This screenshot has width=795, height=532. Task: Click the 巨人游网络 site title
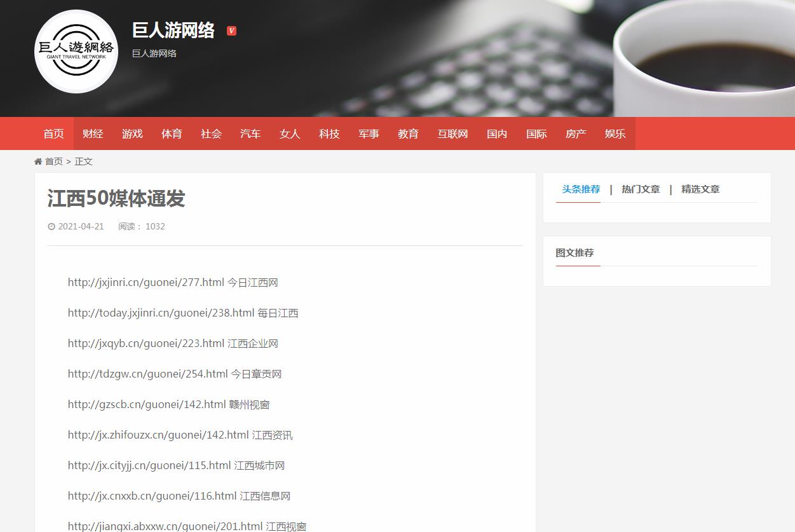tap(173, 30)
